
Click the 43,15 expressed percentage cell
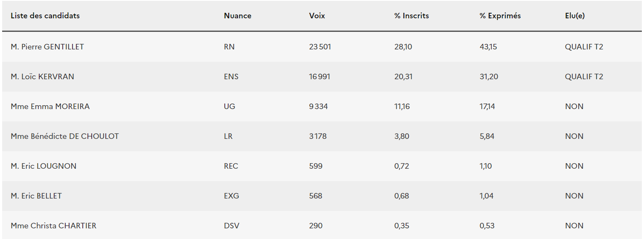(x=488, y=47)
